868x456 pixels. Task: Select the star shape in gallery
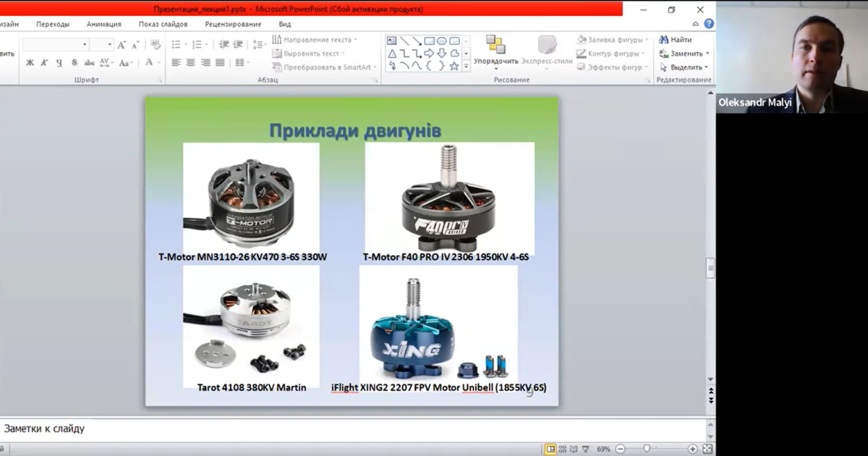pos(454,66)
